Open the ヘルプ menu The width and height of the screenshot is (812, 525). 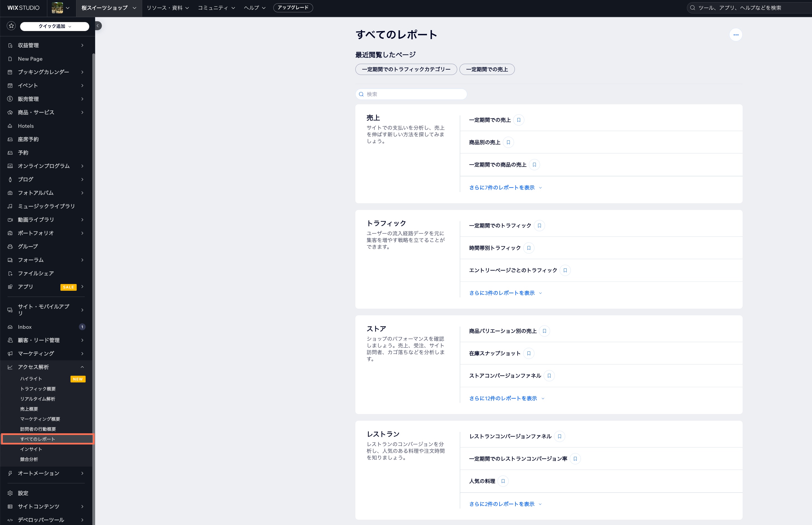(x=255, y=8)
